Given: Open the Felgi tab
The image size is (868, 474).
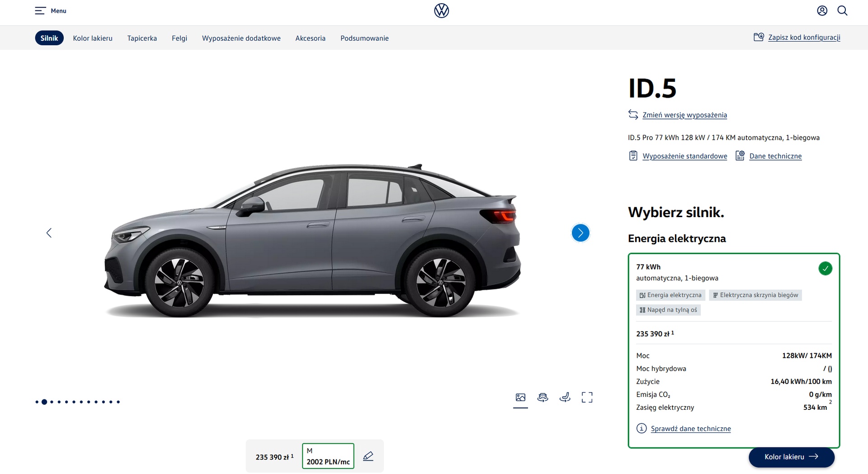Looking at the screenshot, I should click(179, 38).
